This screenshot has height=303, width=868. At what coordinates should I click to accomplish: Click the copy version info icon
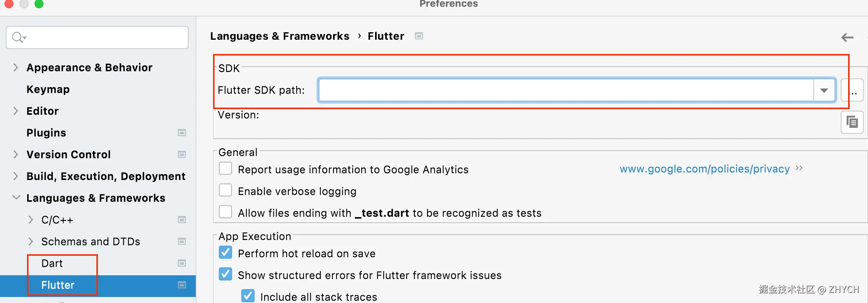pyautogui.click(x=852, y=122)
